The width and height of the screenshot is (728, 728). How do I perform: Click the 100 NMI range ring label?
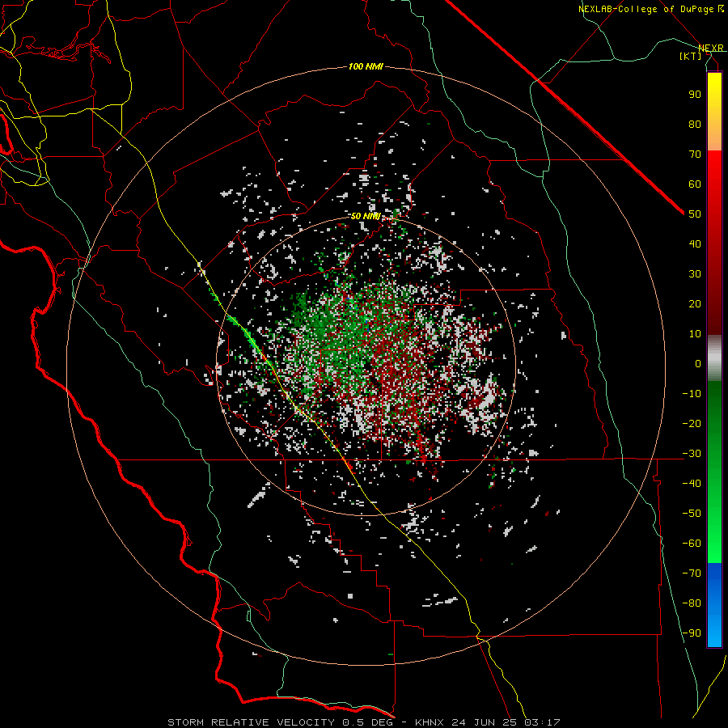point(366,67)
